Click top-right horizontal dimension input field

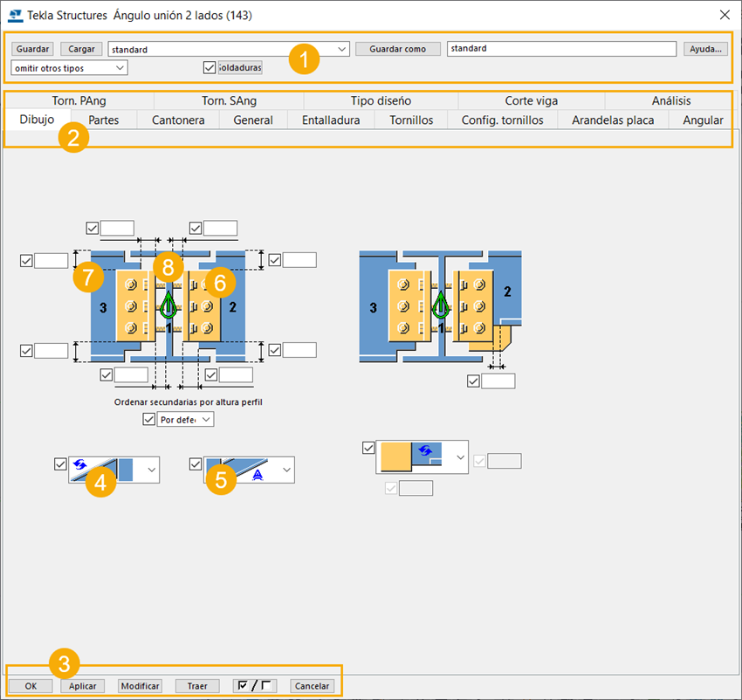[x=221, y=228]
